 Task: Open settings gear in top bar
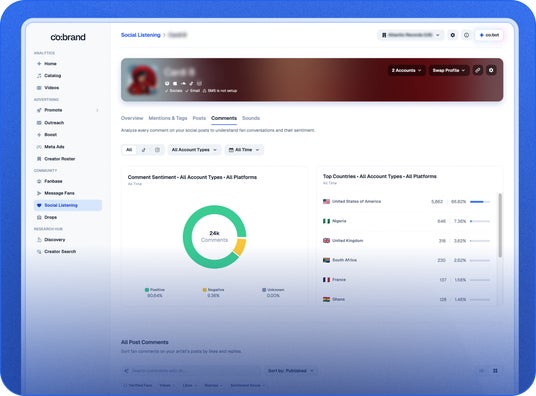tap(453, 35)
